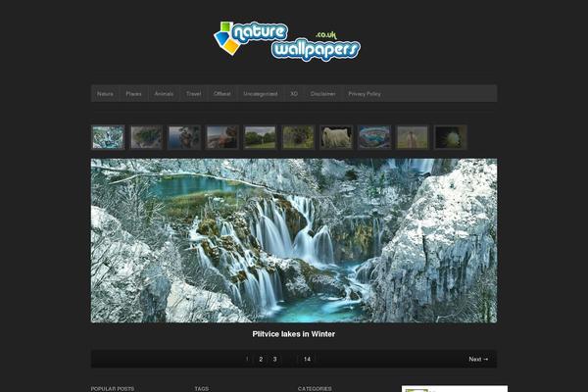
Task: Select the first waterfall thumbnail
Action: point(108,137)
